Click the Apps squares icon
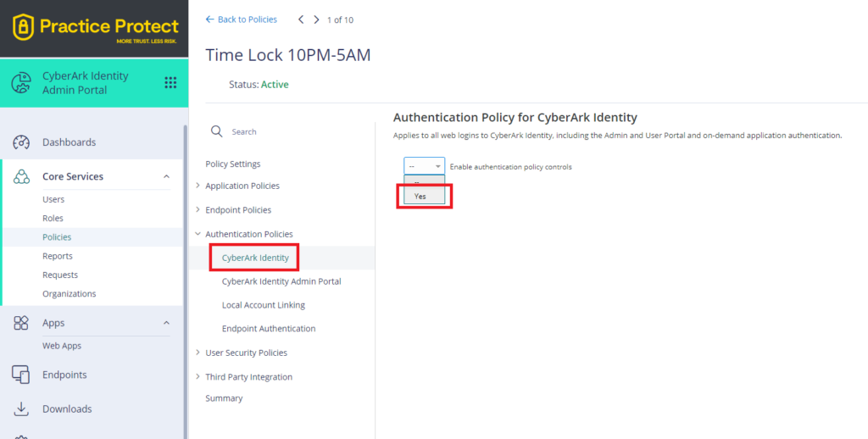Screen dimensions: 868x439 point(21,323)
